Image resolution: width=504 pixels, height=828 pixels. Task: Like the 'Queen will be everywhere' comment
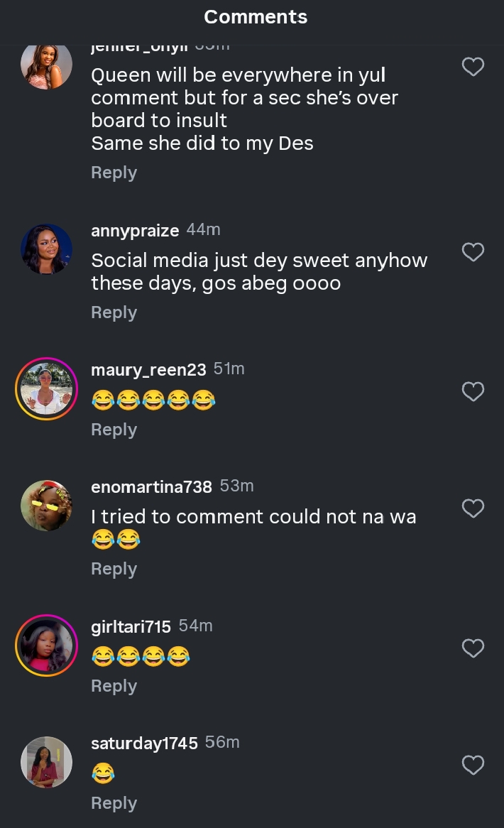coord(473,67)
